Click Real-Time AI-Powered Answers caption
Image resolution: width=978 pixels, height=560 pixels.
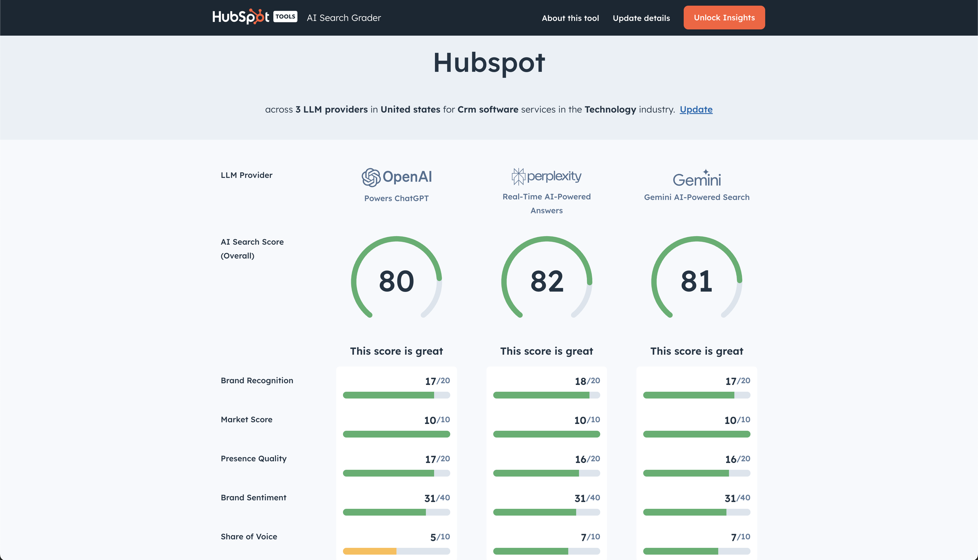pos(546,203)
